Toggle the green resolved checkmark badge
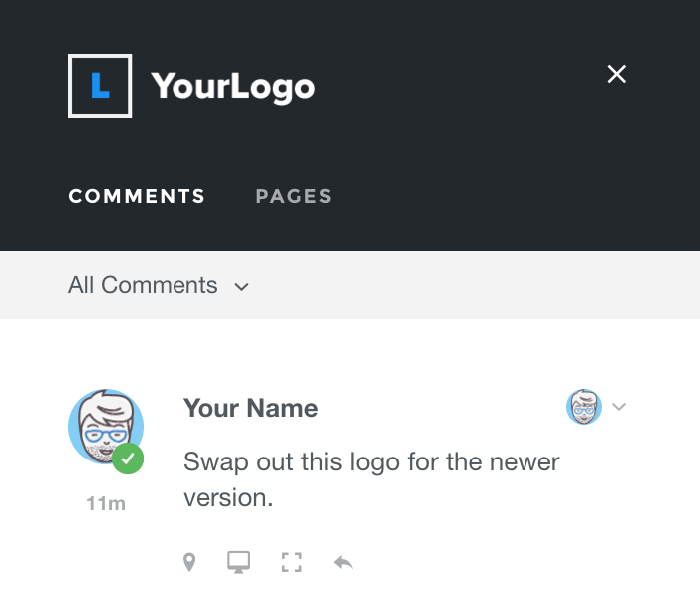Image resolution: width=700 pixels, height=612 pixels. 128,459
